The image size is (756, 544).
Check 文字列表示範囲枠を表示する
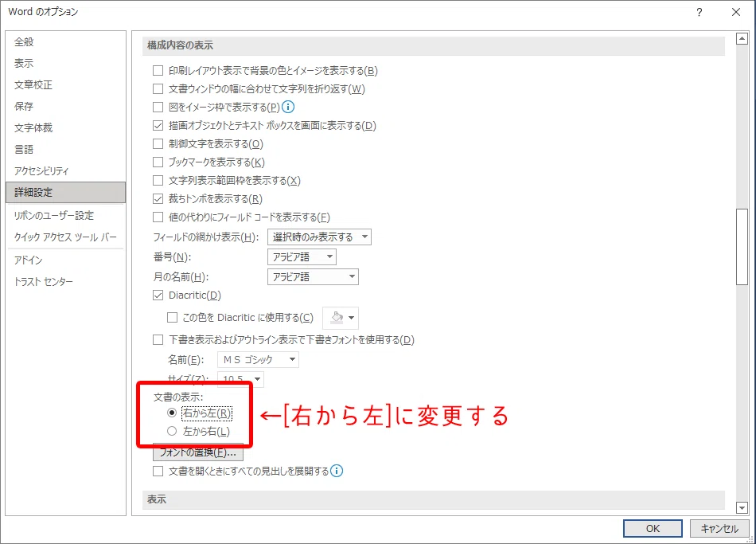[x=158, y=181]
